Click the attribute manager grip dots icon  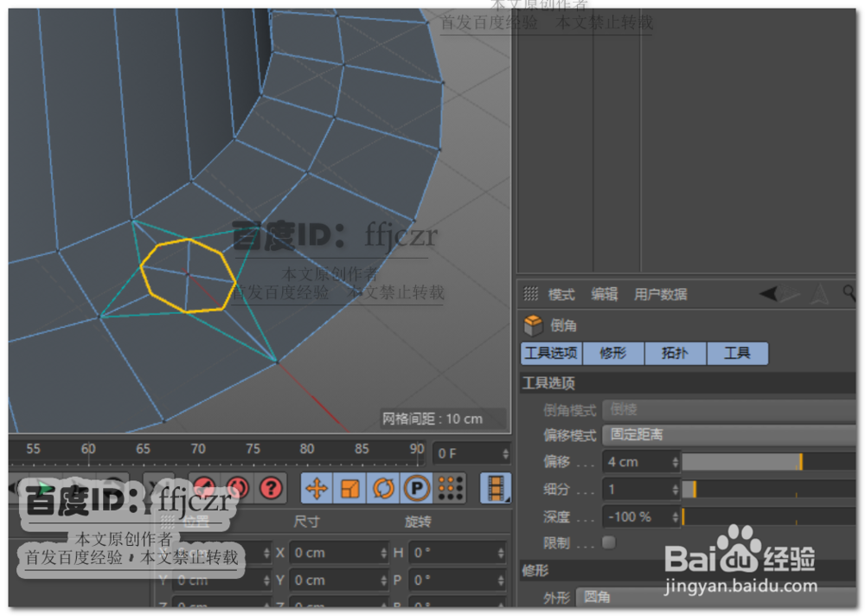point(530,293)
